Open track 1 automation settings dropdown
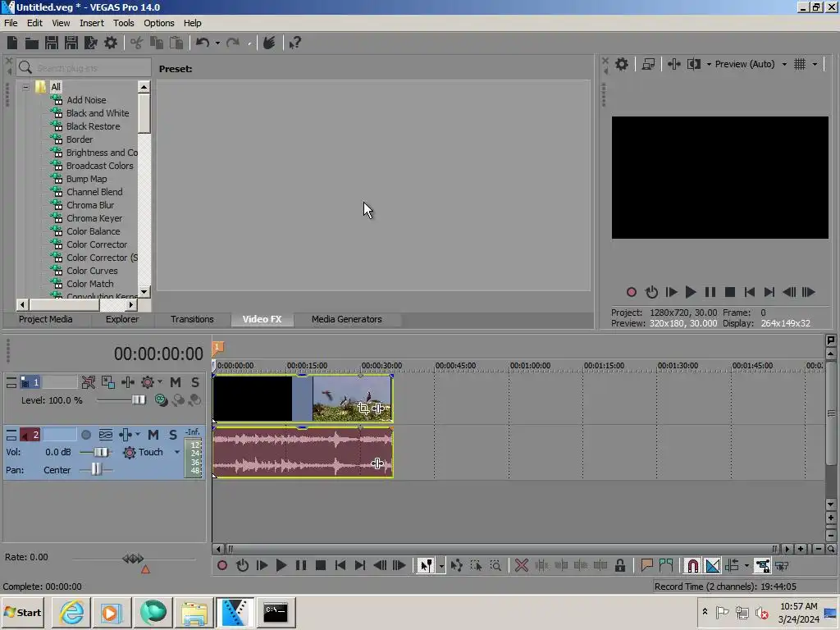The height and width of the screenshot is (630, 840). (x=160, y=382)
